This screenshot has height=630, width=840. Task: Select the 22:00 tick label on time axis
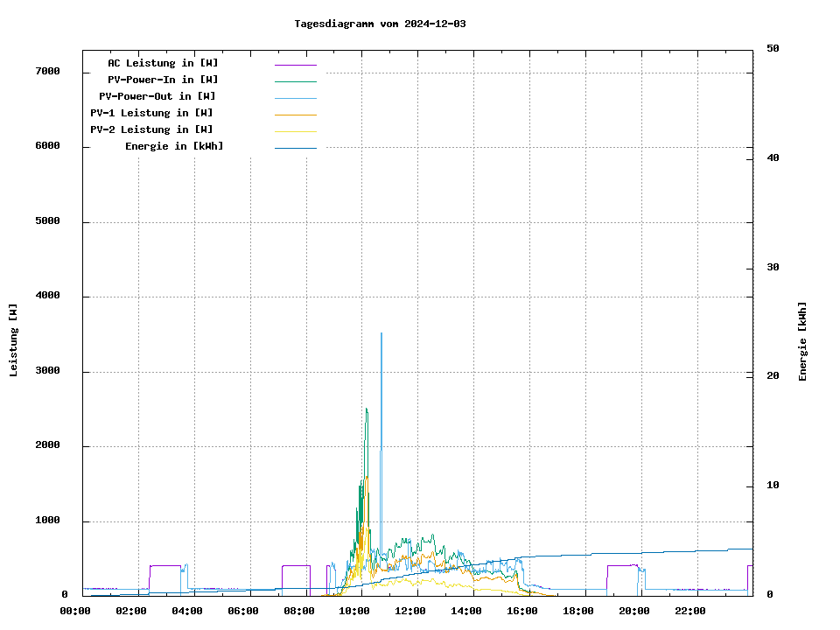(689, 611)
